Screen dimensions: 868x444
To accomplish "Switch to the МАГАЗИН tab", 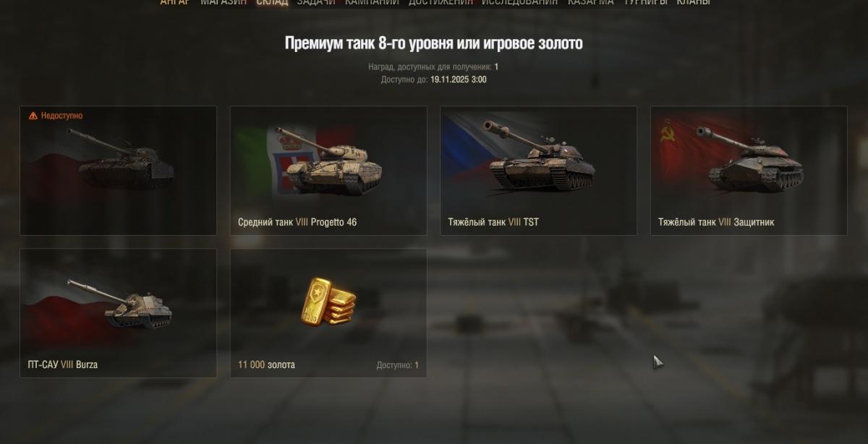I will pyautogui.click(x=224, y=3).
